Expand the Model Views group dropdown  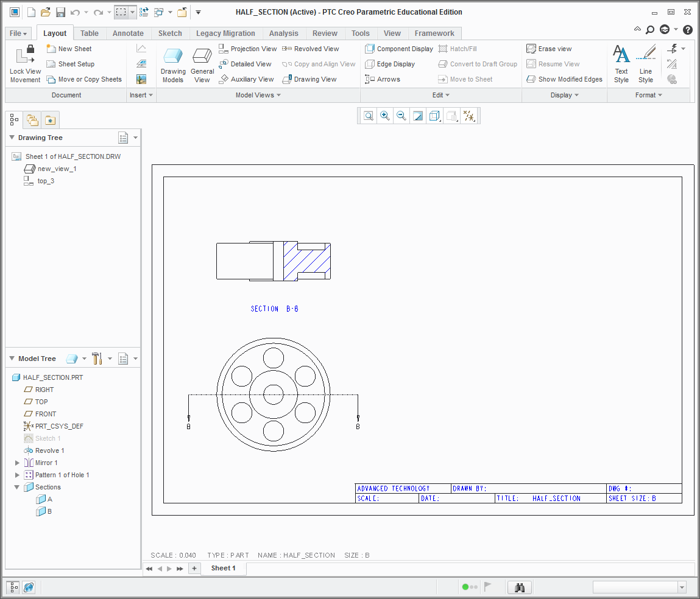click(x=258, y=95)
